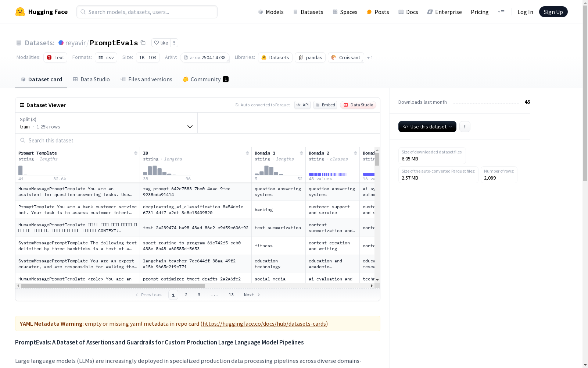Go to Spaces in navigation
Image resolution: width=588 pixels, height=368 pixels.
point(345,12)
